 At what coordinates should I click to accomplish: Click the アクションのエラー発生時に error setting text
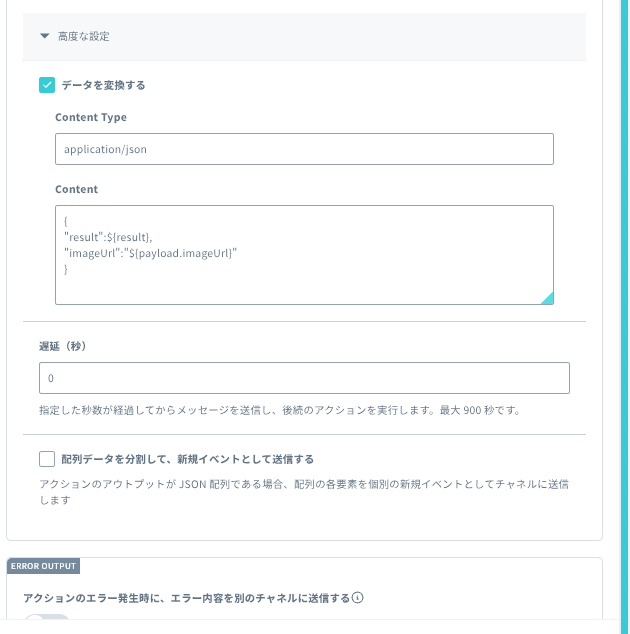click(186, 598)
